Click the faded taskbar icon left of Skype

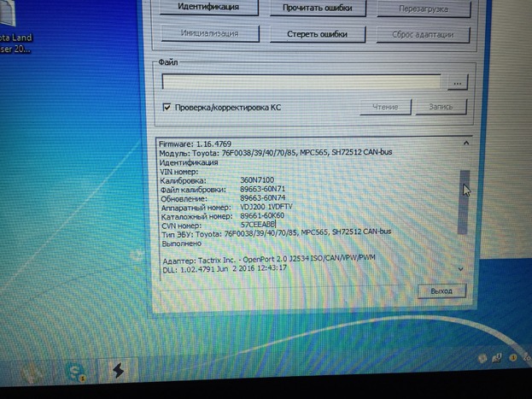(x=34, y=373)
